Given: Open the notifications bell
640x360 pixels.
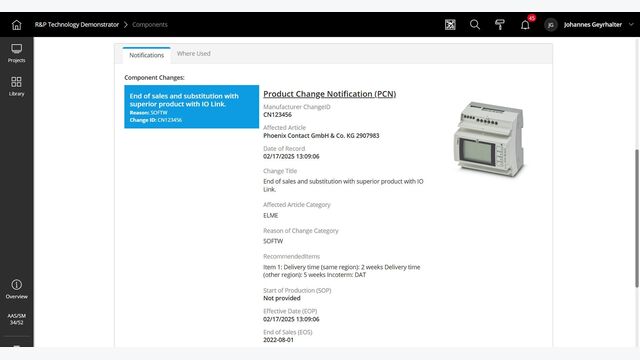Looking at the screenshot, I should click(x=525, y=25).
